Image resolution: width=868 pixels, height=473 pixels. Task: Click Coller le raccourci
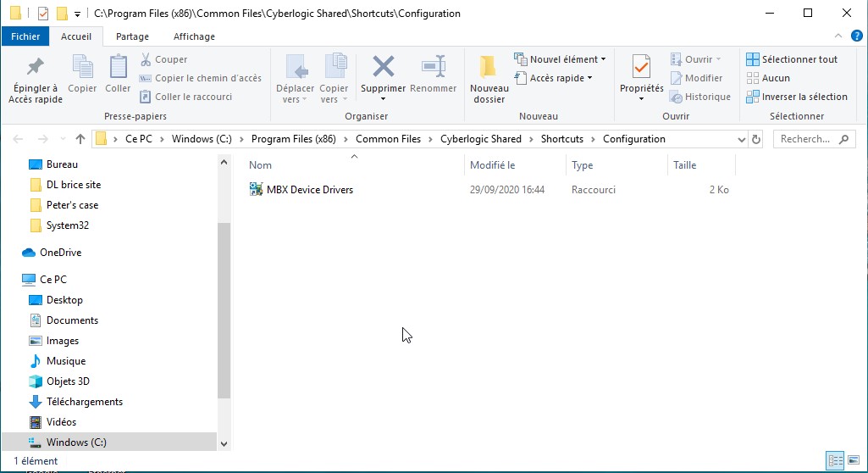point(186,97)
